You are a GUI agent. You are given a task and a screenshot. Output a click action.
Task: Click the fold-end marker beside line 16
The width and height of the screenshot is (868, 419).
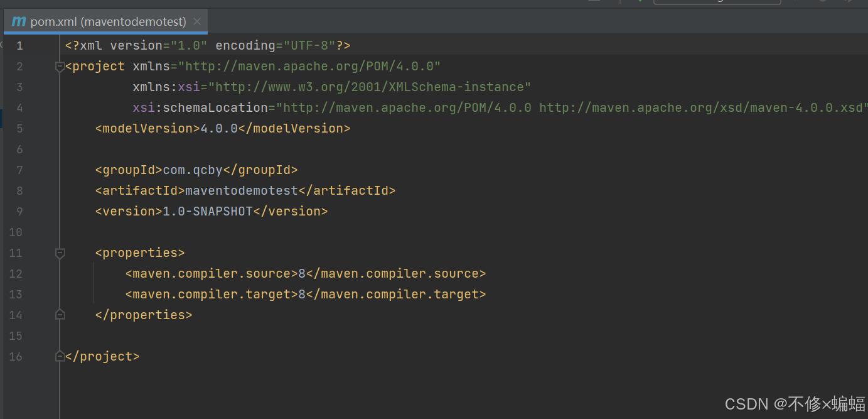click(60, 356)
